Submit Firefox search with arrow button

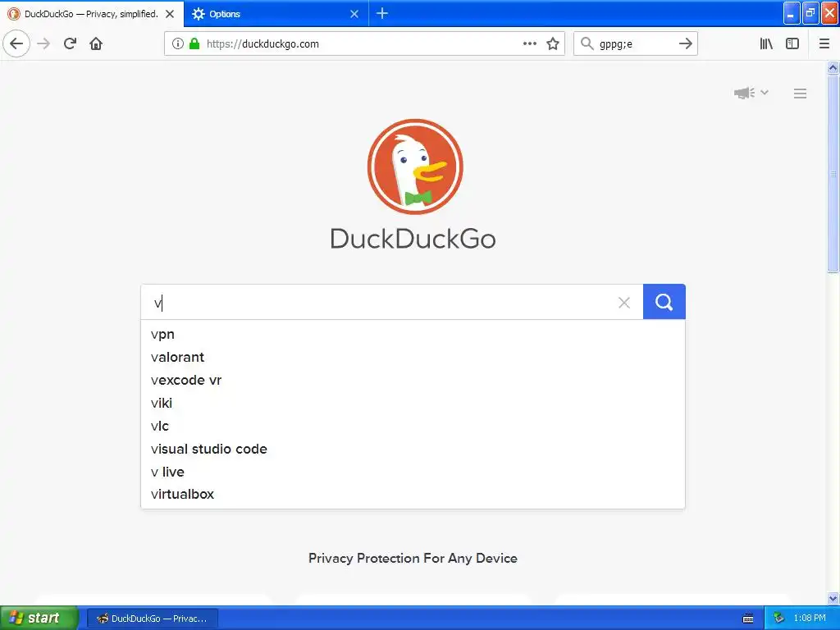[685, 43]
